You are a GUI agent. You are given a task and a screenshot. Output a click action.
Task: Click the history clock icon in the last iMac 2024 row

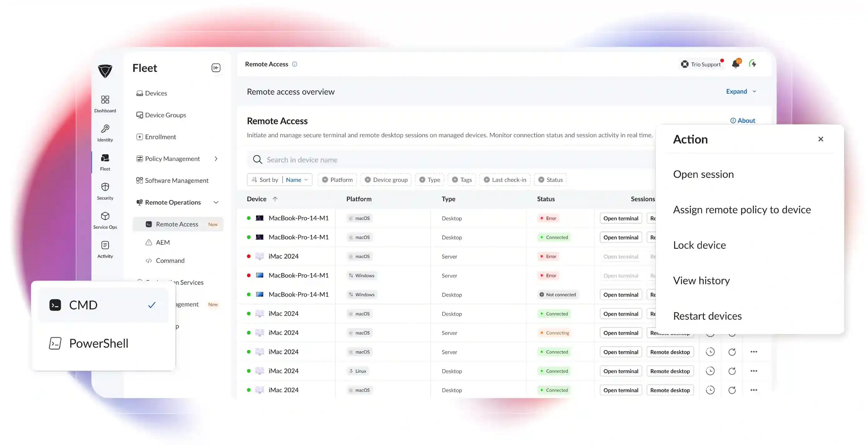tap(710, 390)
